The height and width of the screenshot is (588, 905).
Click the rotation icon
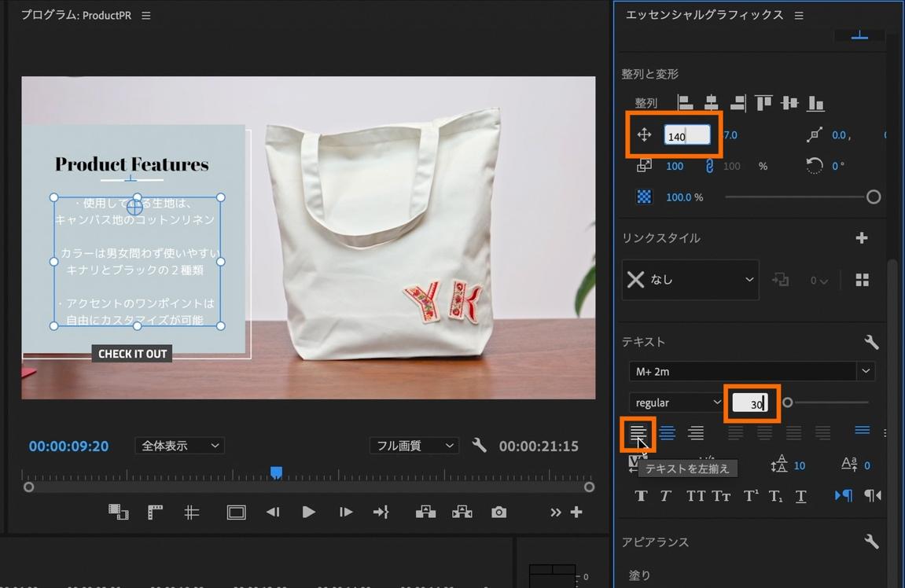pos(814,166)
